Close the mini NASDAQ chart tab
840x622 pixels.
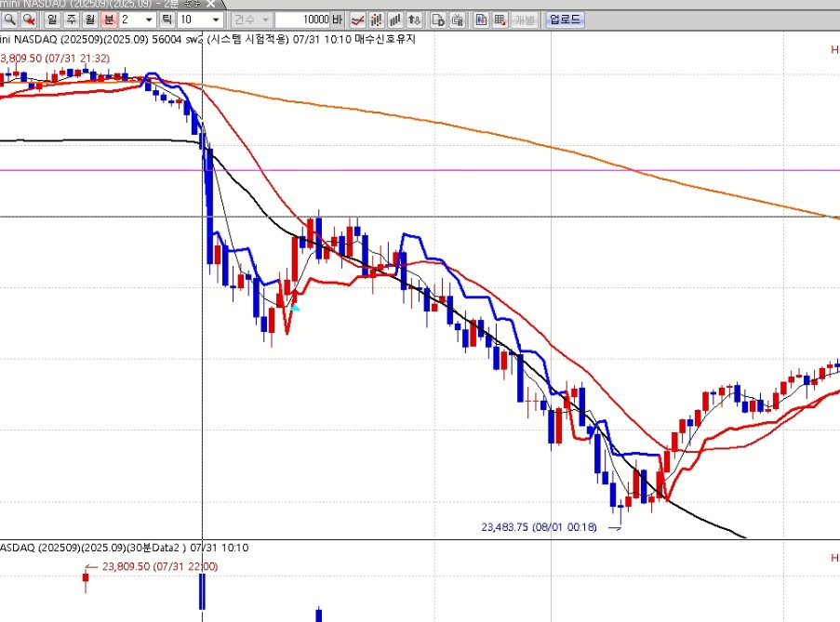[x=210, y=4]
